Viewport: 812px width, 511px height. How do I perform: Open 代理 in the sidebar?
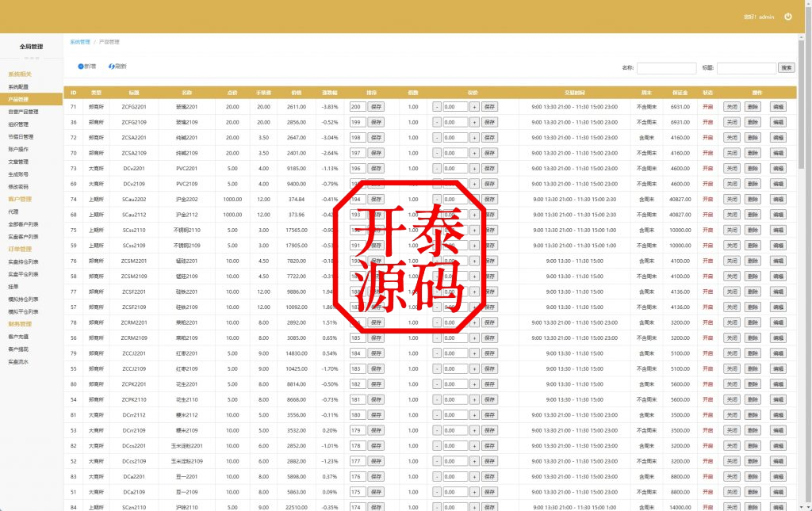point(13,212)
